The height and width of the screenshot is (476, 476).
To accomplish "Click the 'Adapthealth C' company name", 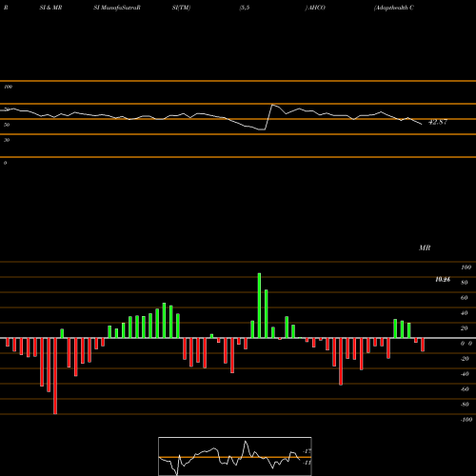I will pos(394,8).
